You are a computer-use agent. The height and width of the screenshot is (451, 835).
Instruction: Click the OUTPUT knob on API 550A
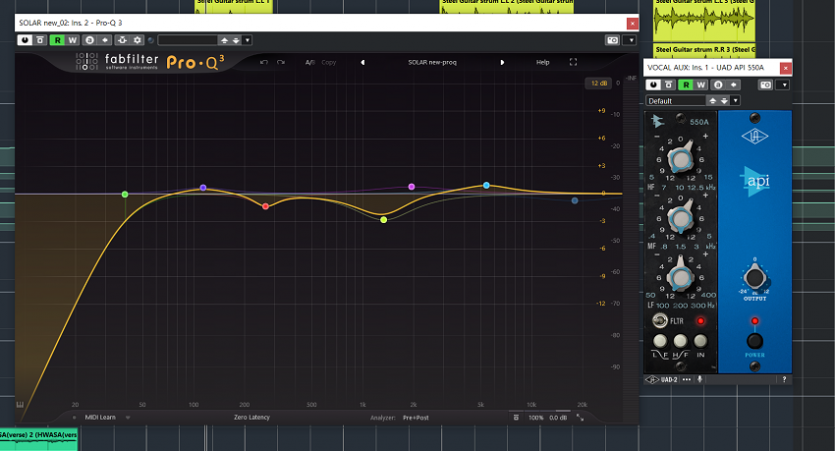point(754,277)
